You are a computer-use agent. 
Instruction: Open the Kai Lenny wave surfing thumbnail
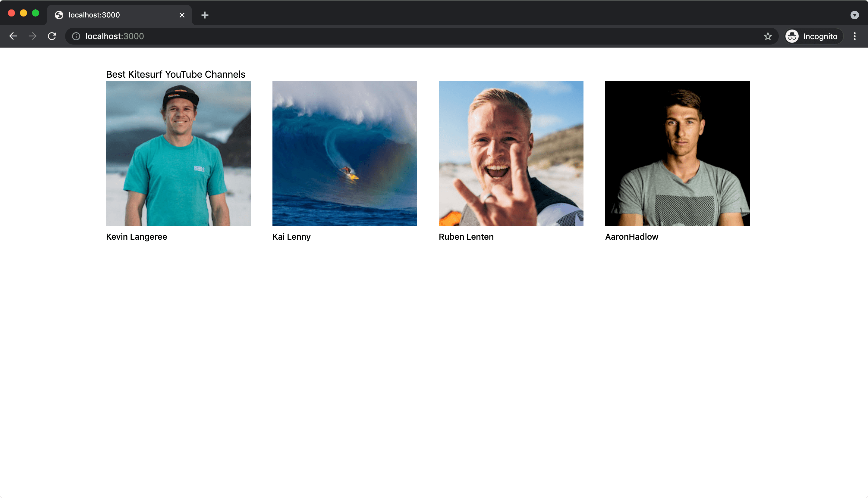pos(345,153)
